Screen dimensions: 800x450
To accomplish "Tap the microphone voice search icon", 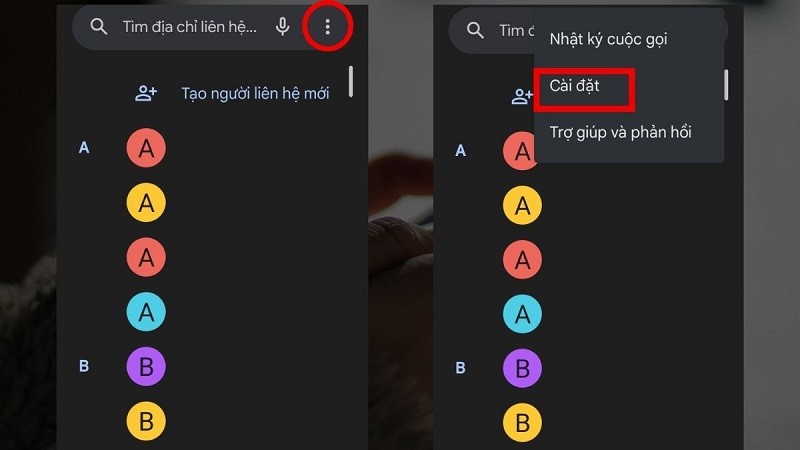I will 283,27.
